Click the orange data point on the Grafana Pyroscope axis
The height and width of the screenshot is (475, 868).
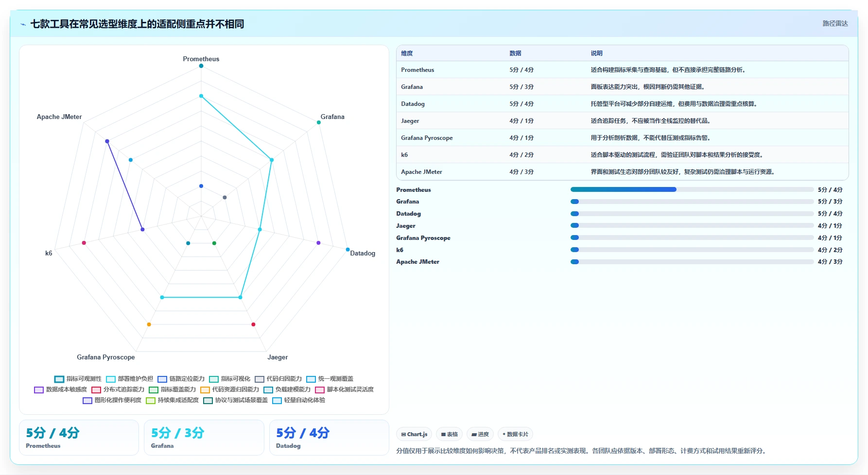[149, 324]
